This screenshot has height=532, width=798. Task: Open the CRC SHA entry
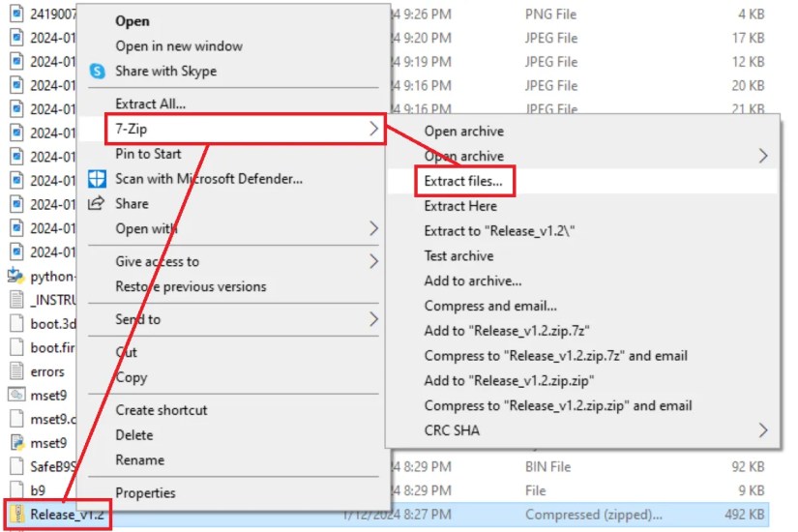[x=452, y=430]
